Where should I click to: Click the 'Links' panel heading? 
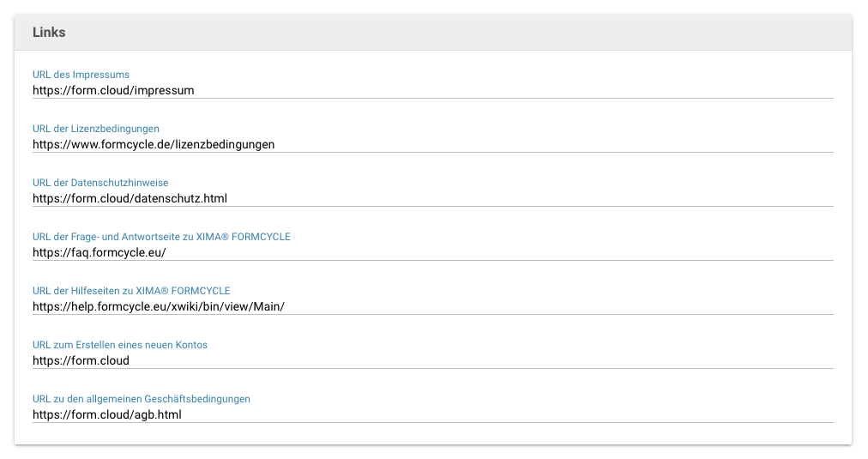(x=49, y=33)
